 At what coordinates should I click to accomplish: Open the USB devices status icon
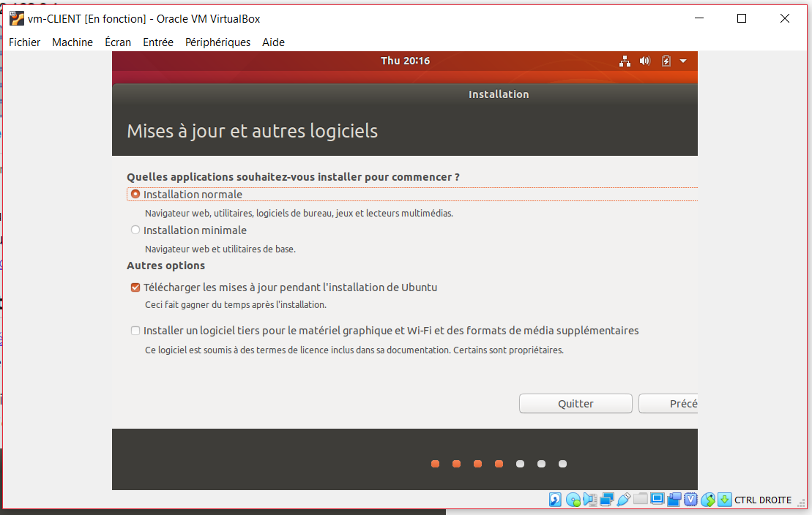coord(623,500)
